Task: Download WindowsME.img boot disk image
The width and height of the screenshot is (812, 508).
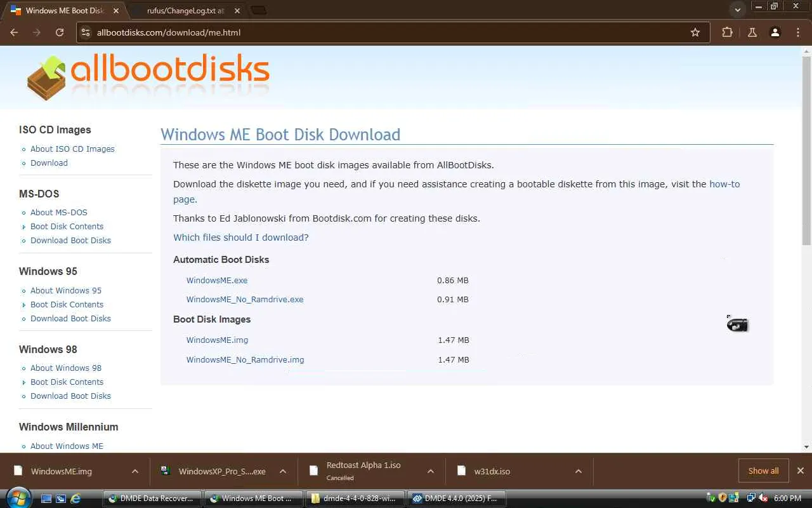Action: click(x=217, y=340)
